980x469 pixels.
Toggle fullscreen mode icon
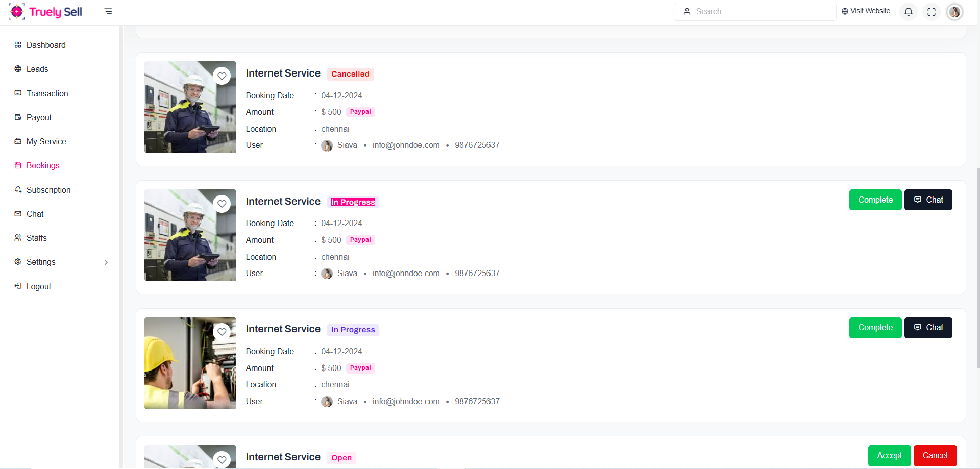932,12
